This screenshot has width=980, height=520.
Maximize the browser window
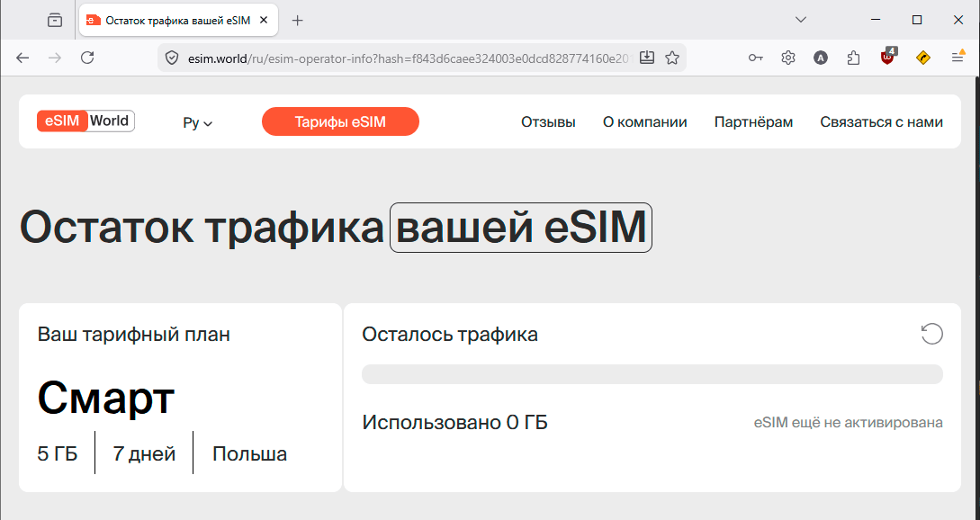pos(917,20)
